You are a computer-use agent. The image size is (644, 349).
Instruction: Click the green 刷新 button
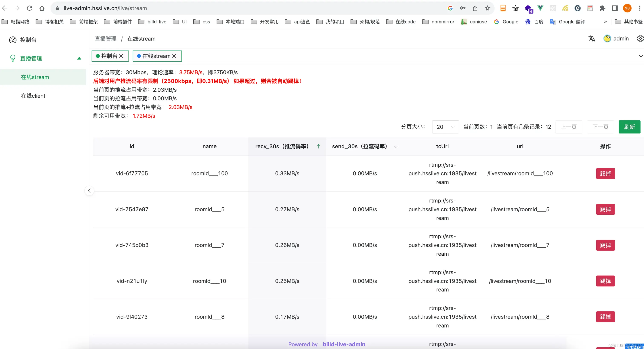coord(630,127)
